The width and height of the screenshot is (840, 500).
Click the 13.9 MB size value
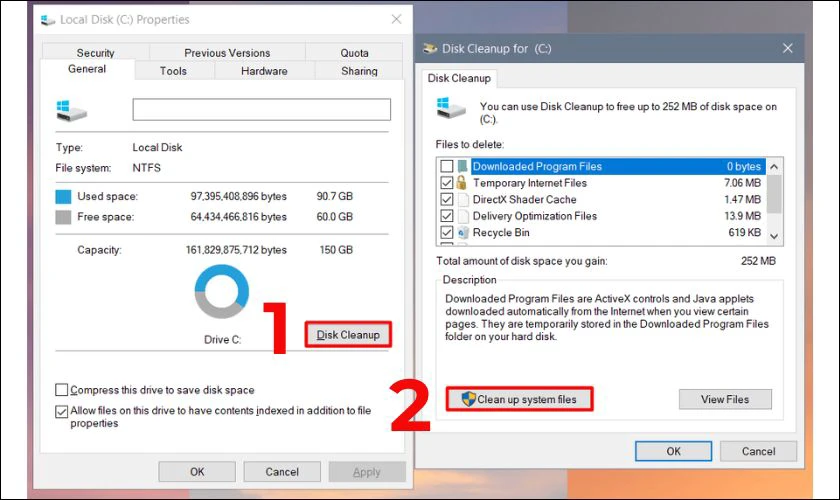click(x=742, y=216)
